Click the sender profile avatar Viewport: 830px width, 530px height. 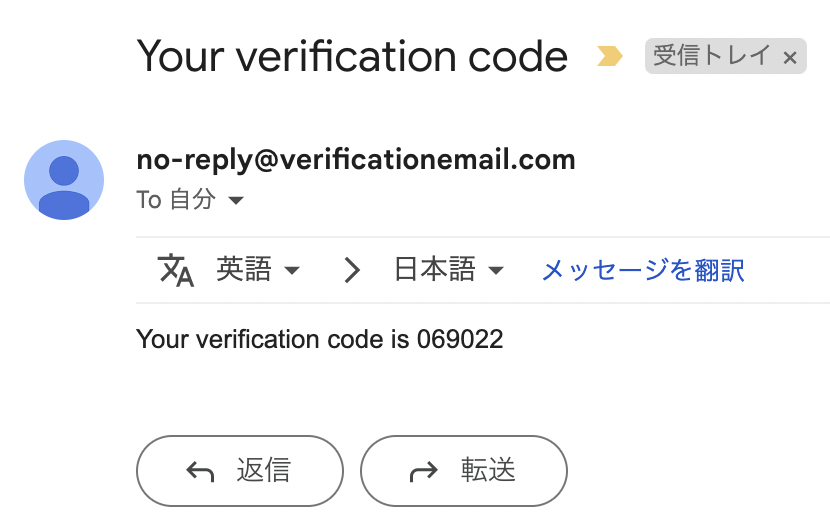point(64,180)
